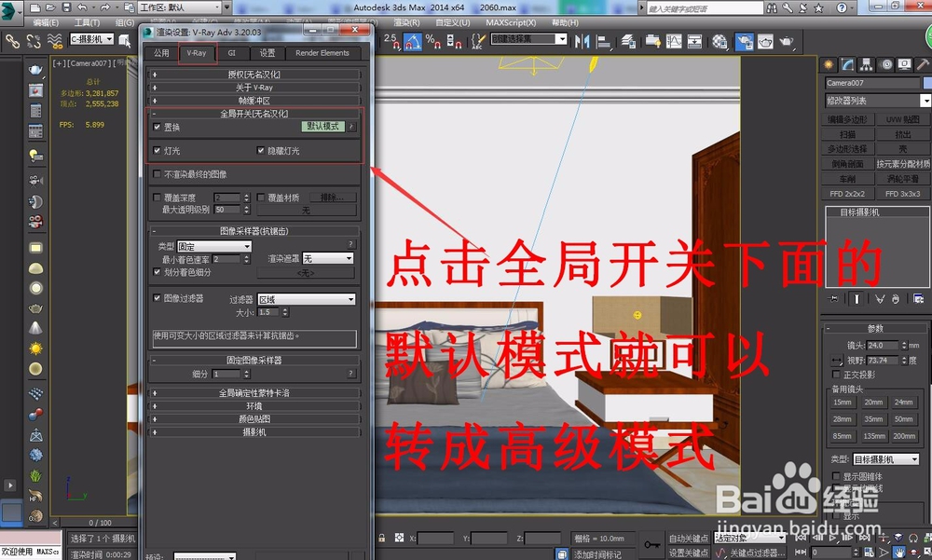
Task: Click the Configure Modifier Sets icon
Action: [919, 298]
